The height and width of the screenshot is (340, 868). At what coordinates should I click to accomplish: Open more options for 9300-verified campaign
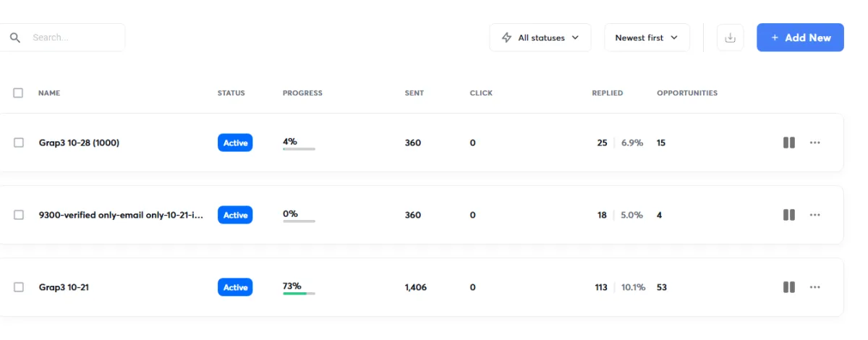point(815,215)
